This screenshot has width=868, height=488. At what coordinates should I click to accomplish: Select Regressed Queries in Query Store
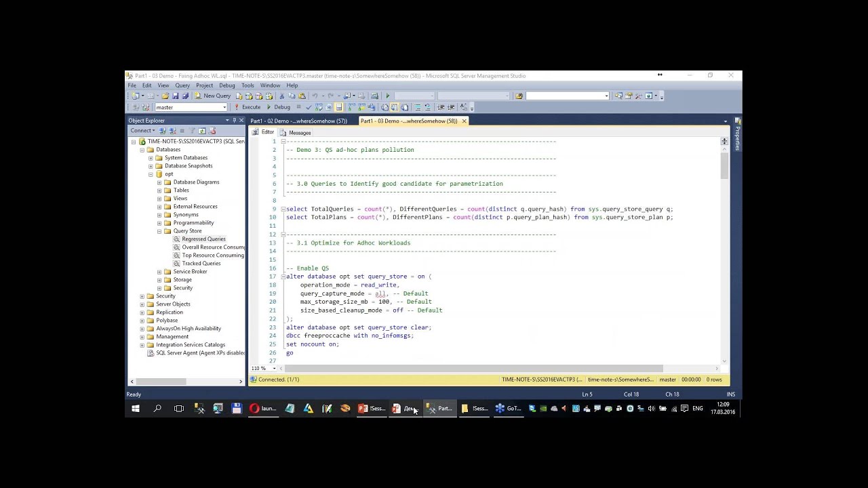[203, 239]
